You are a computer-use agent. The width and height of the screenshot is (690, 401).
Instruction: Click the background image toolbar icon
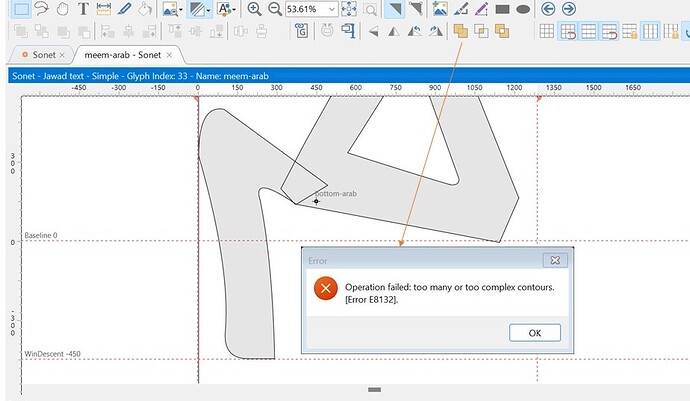(169, 9)
